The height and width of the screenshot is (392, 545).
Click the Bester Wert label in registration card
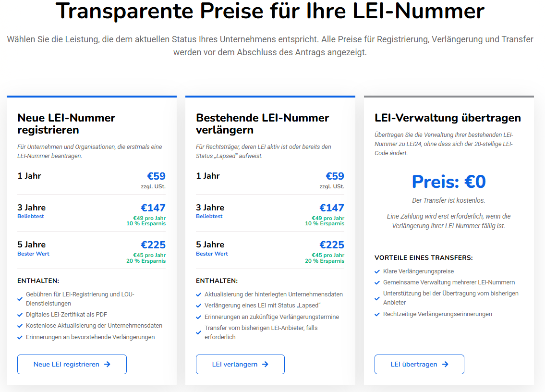pos(33,254)
